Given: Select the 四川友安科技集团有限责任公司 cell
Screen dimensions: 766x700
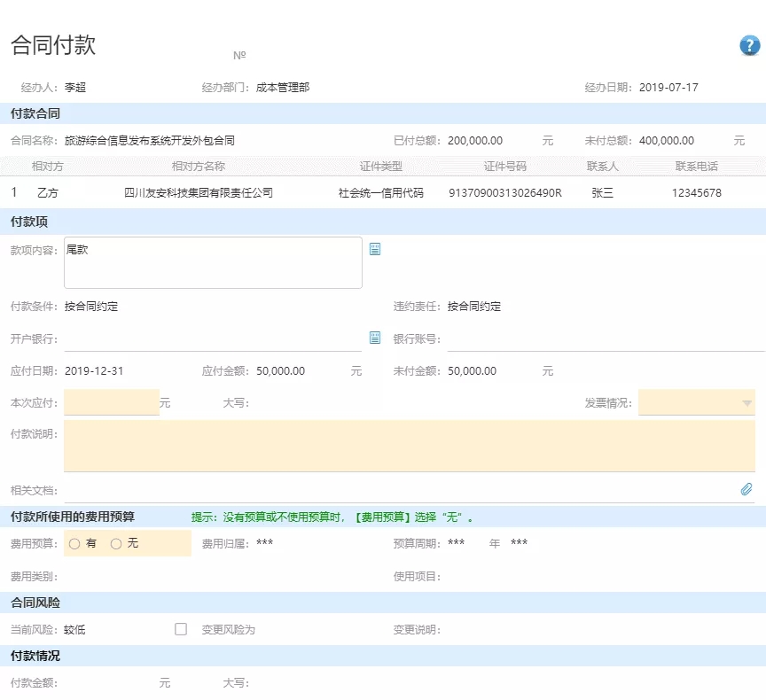Looking at the screenshot, I should click(x=199, y=193).
